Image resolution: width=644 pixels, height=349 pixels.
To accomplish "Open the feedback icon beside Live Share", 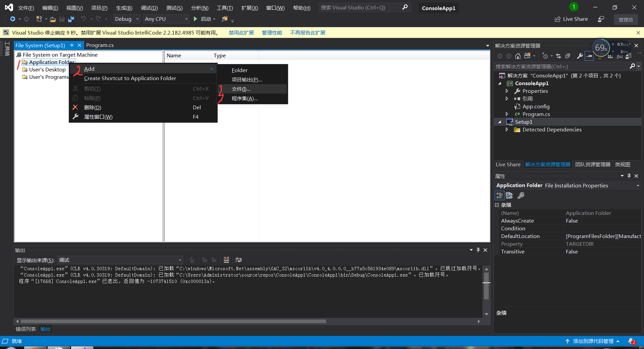I will [x=601, y=19].
